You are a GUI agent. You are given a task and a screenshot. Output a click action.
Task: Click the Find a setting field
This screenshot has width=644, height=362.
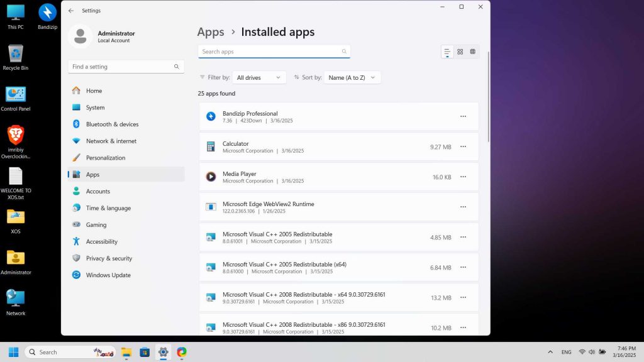(x=126, y=67)
